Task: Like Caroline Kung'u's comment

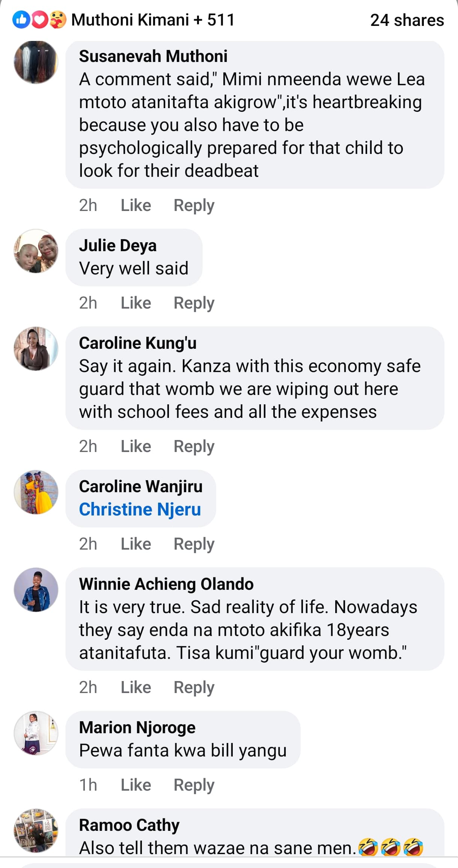Action: pyautogui.click(x=136, y=446)
